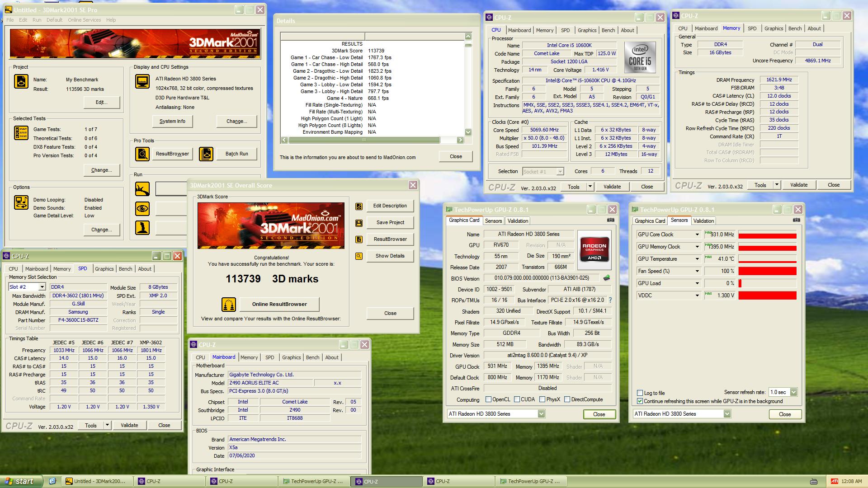Click the third Run section icon

(142, 228)
